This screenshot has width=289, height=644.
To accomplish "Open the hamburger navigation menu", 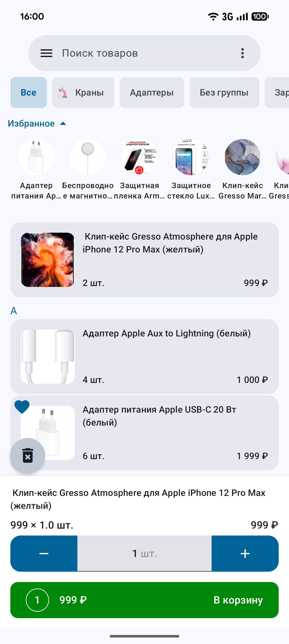I will (x=46, y=53).
